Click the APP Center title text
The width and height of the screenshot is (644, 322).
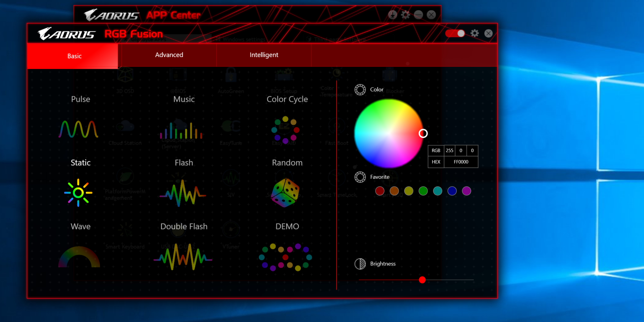pos(173,15)
